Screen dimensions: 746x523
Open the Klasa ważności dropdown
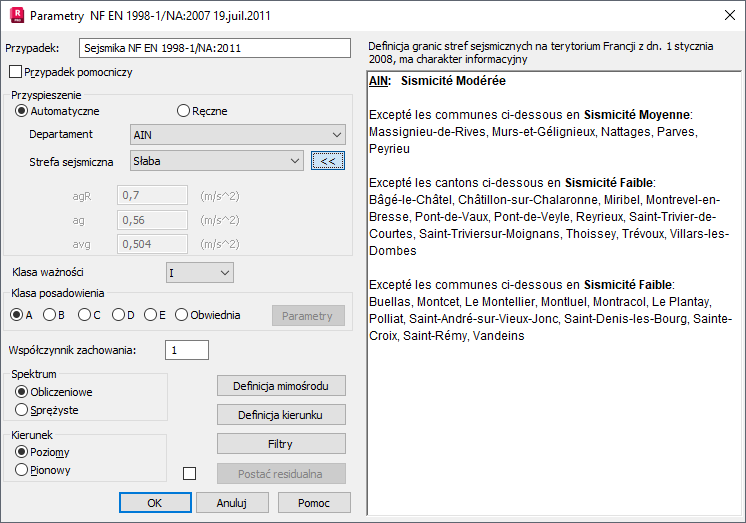click(x=200, y=273)
